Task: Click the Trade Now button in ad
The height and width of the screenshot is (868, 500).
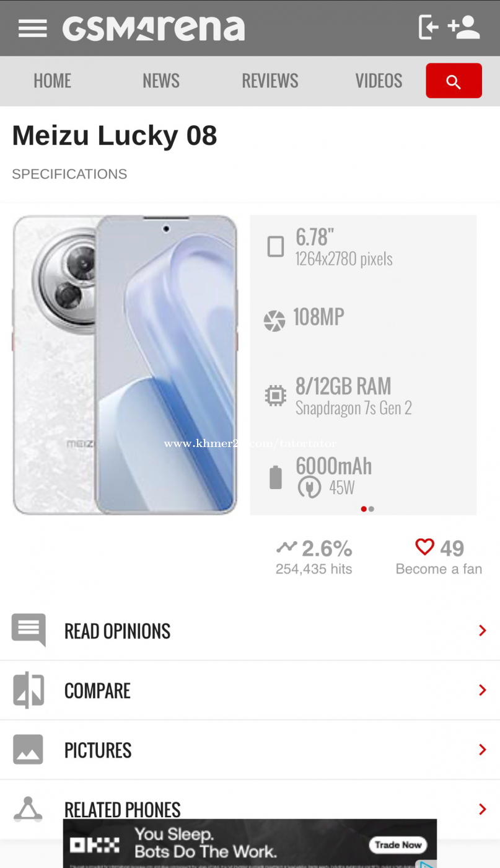Action: click(x=398, y=844)
